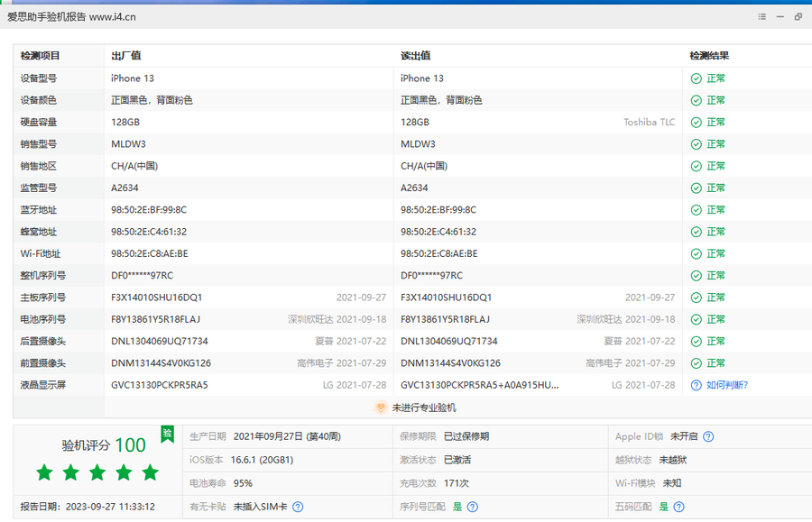Select the Wi-Fi模块 value 未知
Screen dimensions: 812x522
pos(672,483)
